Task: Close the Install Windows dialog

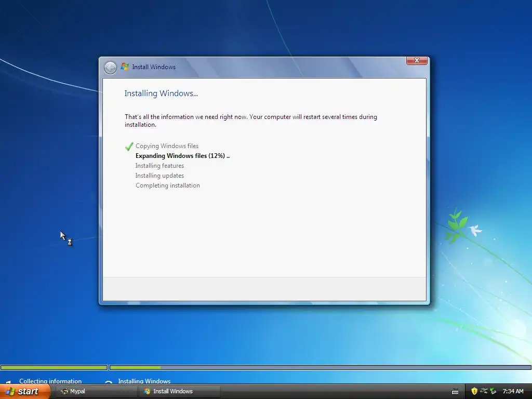Action: [417, 60]
